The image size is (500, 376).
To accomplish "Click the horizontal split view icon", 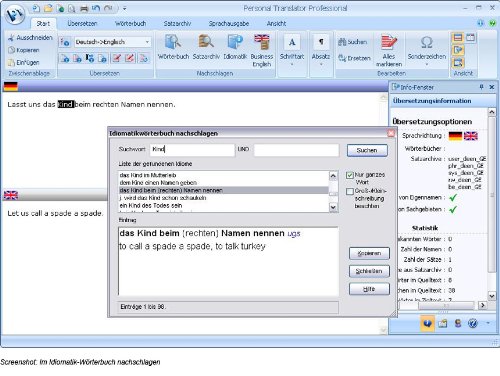I will pos(458,38).
